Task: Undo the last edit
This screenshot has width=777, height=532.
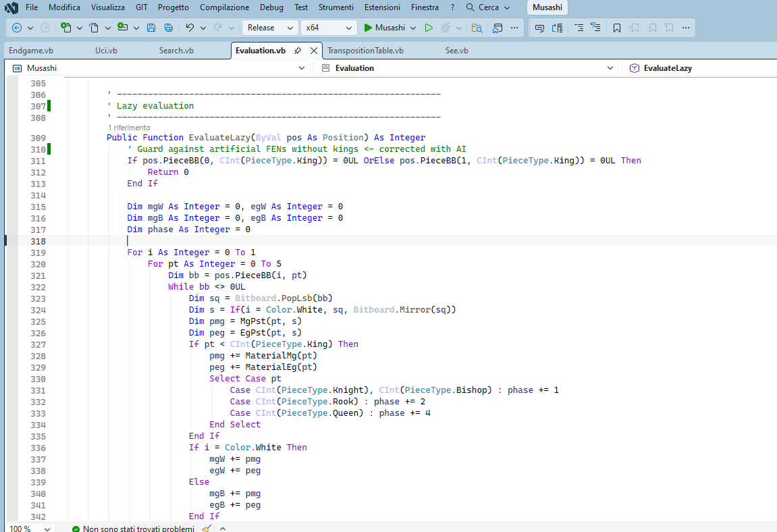Action: [190, 28]
